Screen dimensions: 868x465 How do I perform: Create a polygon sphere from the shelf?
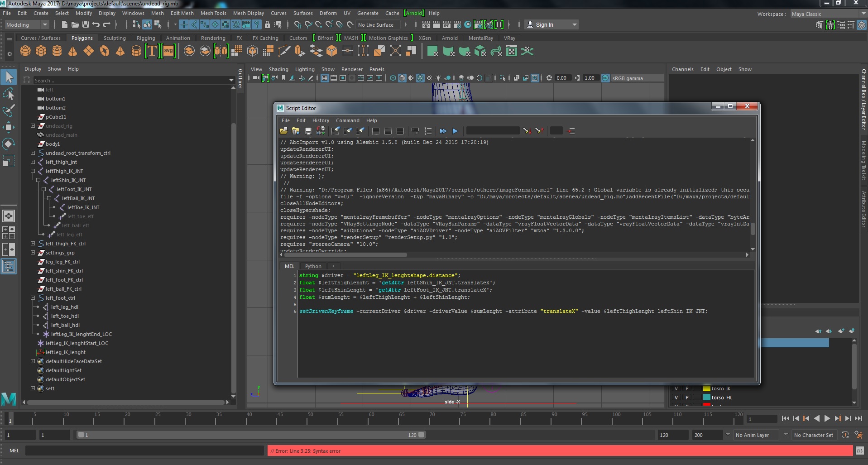pyautogui.click(x=25, y=51)
